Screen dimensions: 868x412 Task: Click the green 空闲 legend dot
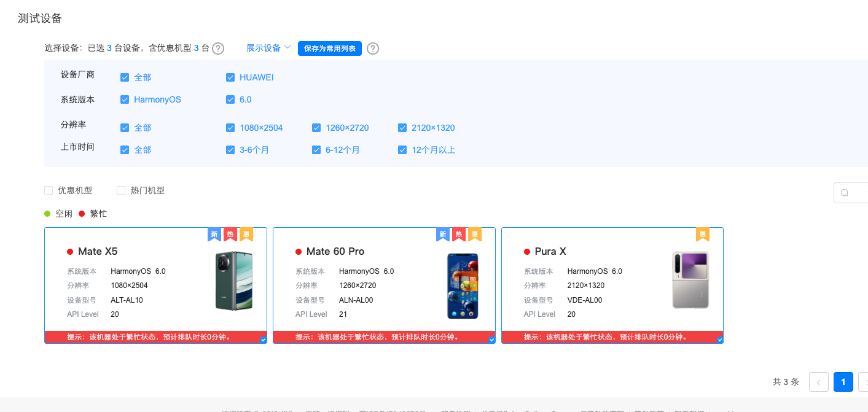[x=47, y=214]
